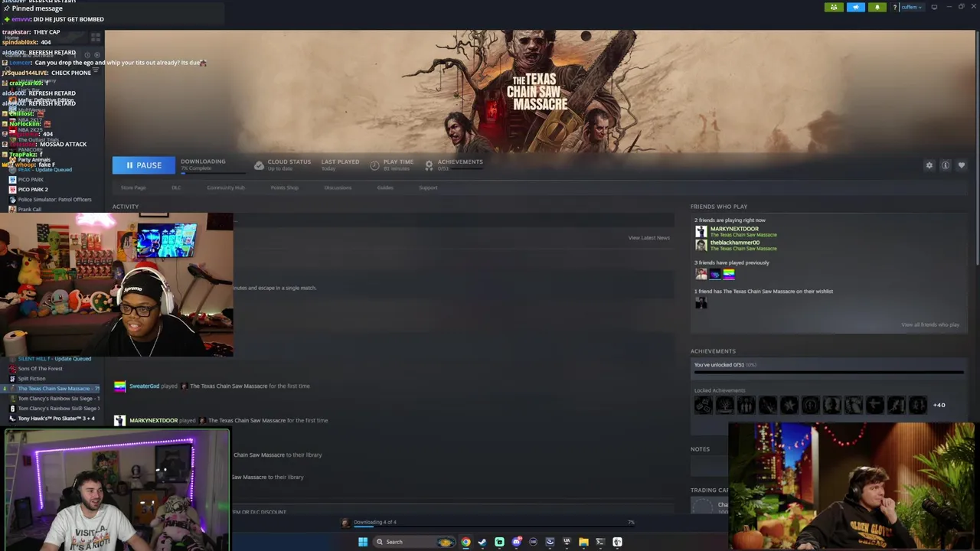Click the question mark help icon

click(894, 7)
